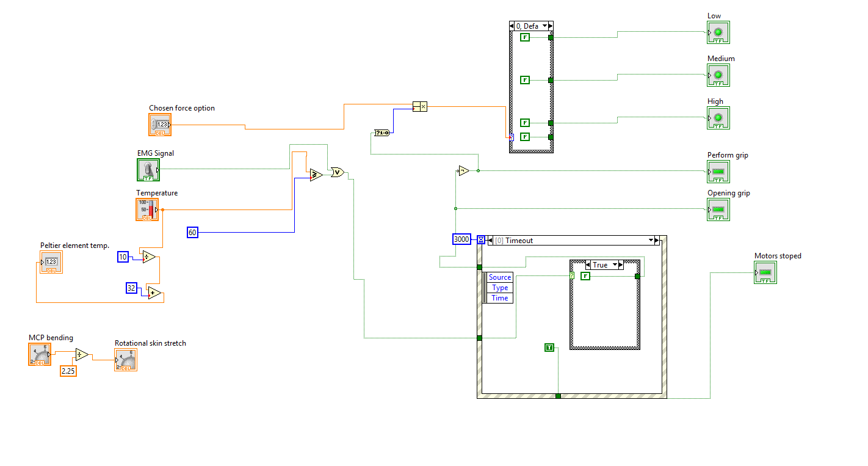Click the numeric constant 32
Image resolution: width=868 pixels, height=466 pixels.
[x=132, y=288]
